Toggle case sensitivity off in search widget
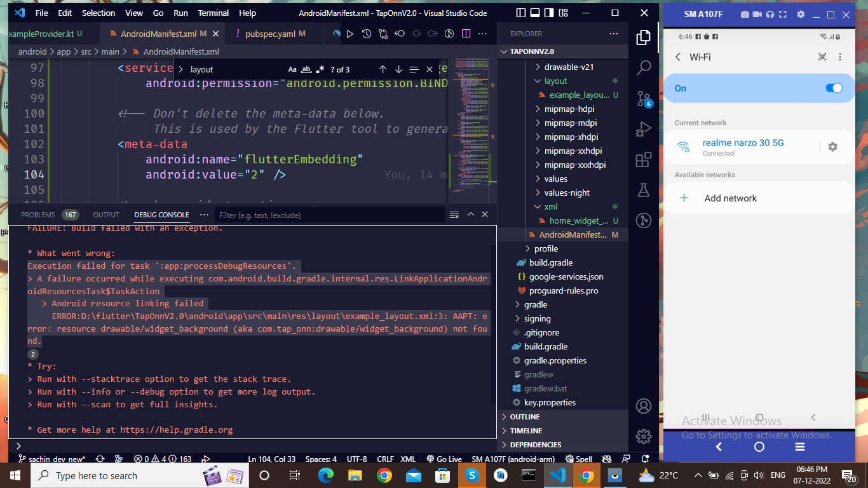This screenshot has height=488, width=868. click(292, 69)
